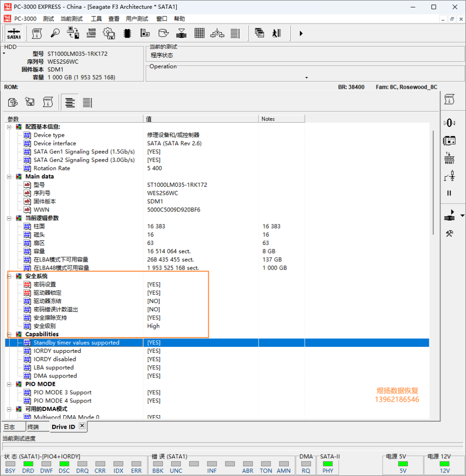Viewport: 466px width, 476px height.
Task: Click the ROM chip icon in toolbar
Action: [127, 33]
